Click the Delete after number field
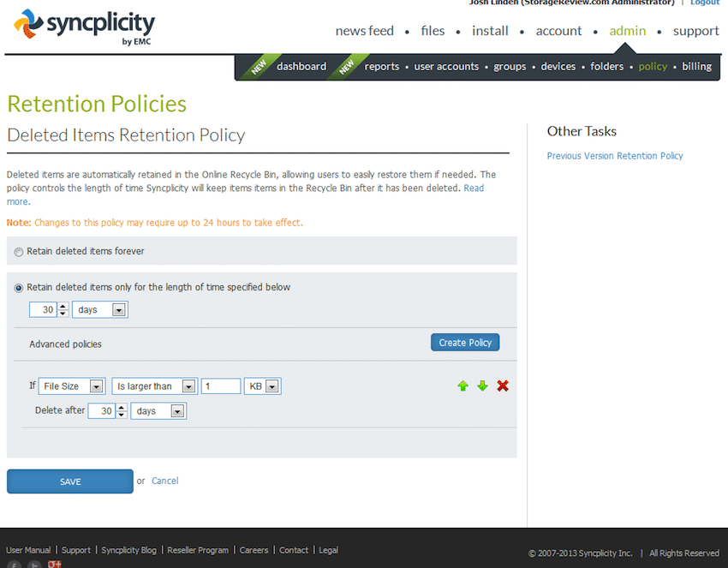Screen dimensions: 728x568 point(102,411)
